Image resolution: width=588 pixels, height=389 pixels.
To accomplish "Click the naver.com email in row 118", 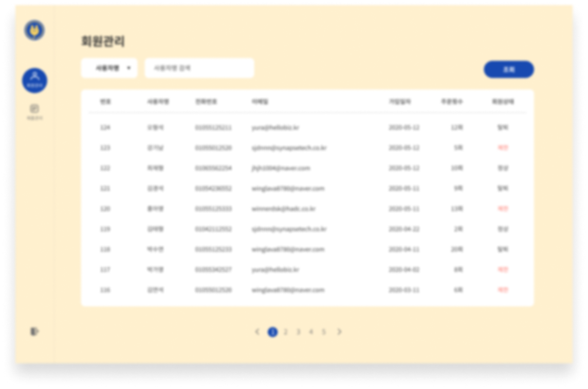I will (x=288, y=249).
